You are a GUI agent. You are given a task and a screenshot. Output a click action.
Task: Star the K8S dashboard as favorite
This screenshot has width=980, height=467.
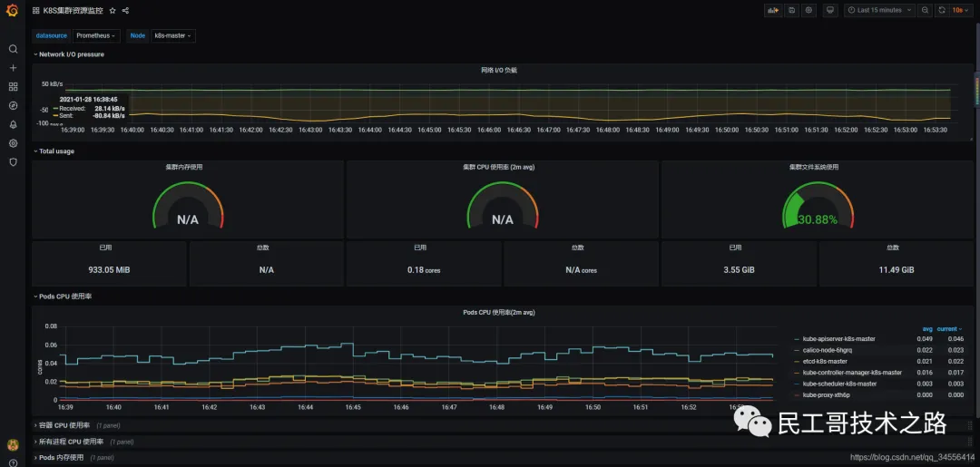[x=113, y=11]
